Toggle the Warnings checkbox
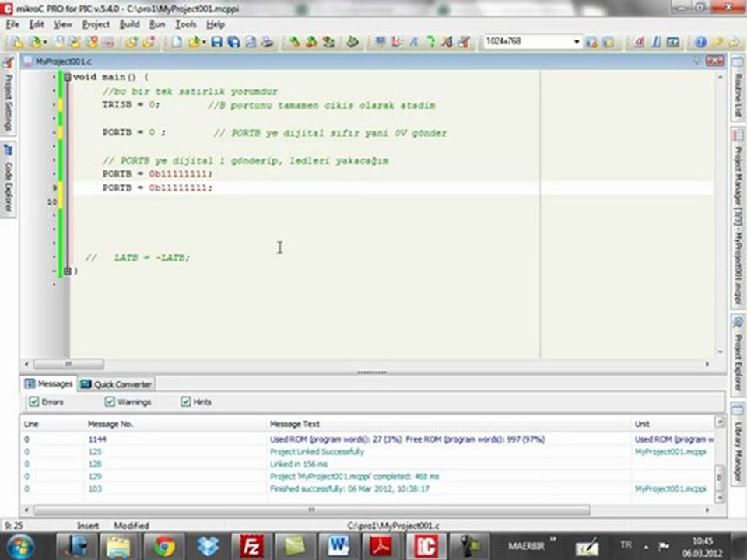 (x=110, y=401)
